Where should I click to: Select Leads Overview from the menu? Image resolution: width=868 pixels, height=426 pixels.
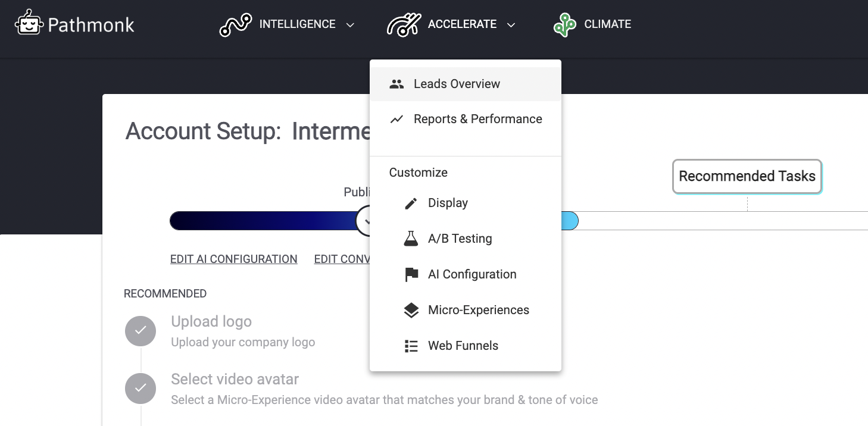click(457, 84)
